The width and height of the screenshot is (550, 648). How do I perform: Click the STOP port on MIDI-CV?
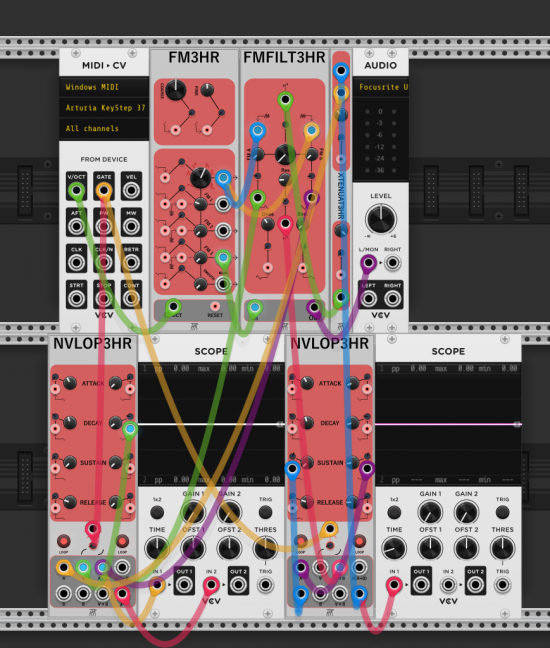point(103,298)
